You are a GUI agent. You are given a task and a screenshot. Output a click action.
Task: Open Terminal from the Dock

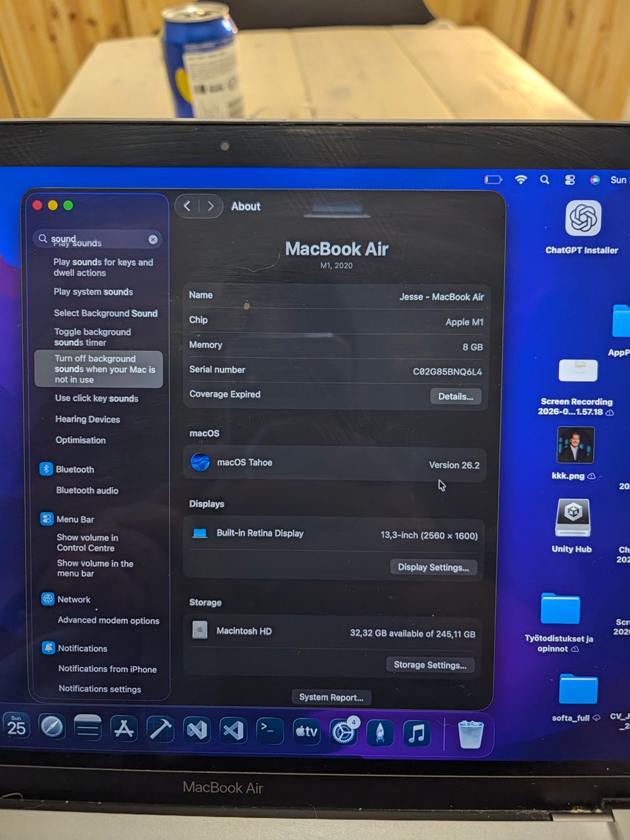pyautogui.click(x=269, y=730)
